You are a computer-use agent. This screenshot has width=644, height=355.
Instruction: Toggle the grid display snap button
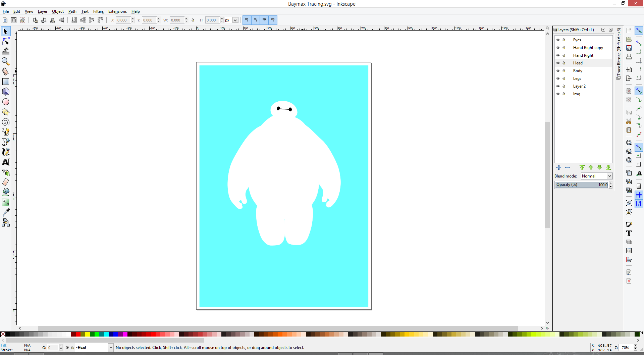click(639, 195)
